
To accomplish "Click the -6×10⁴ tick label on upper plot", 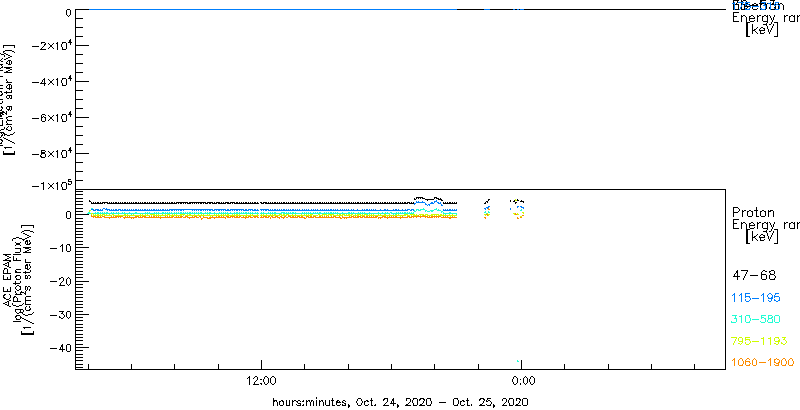I will [51, 118].
